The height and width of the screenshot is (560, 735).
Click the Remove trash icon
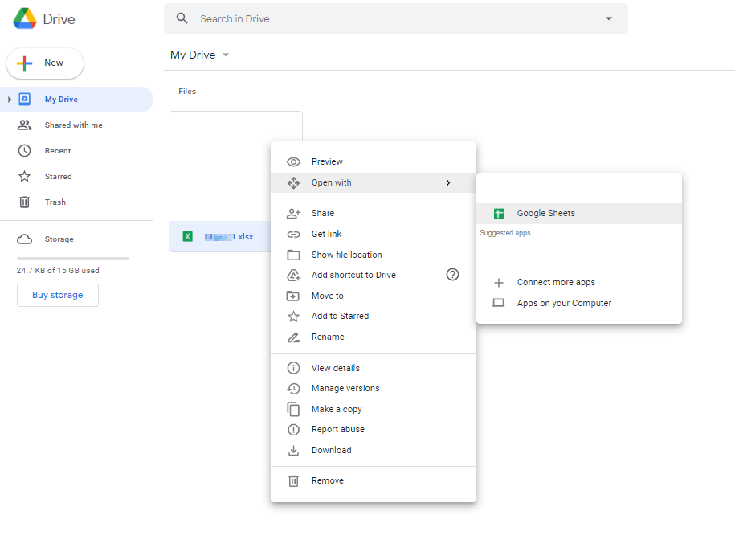click(x=293, y=481)
